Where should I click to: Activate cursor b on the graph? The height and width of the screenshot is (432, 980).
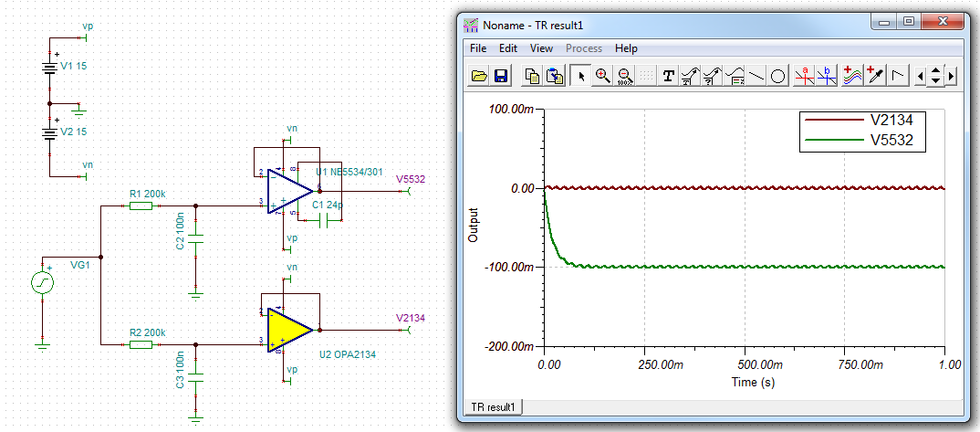click(827, 76)
